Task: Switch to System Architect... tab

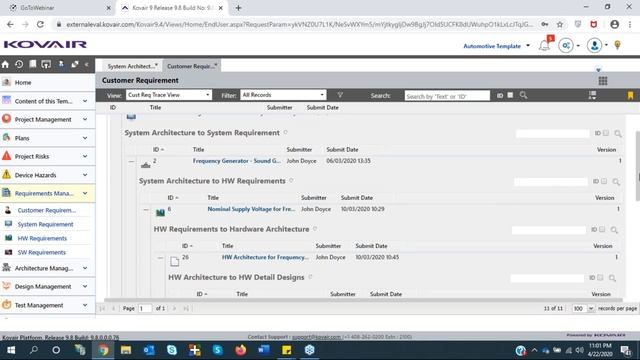Action: (132, 66)
